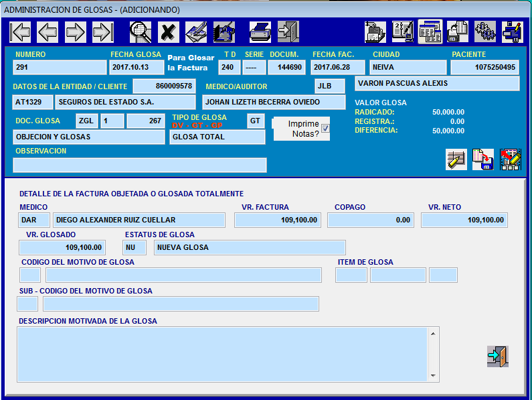This screenshot has width=532, height=400.
Task: Click the SUB-CODIGO description field
Action: pyautogui.click(x=181, y=304)
